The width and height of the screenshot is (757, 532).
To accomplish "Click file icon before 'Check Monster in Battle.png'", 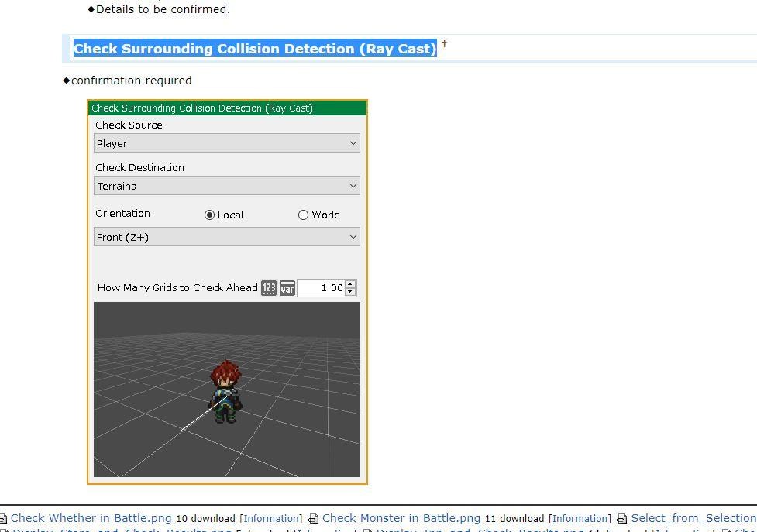I will (x=313, y=519).
